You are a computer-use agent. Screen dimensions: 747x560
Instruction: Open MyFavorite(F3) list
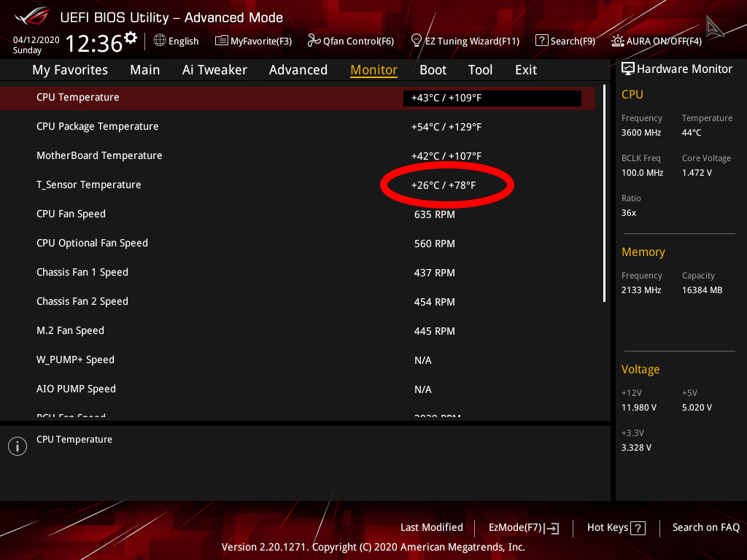click(x=253, y=41)
